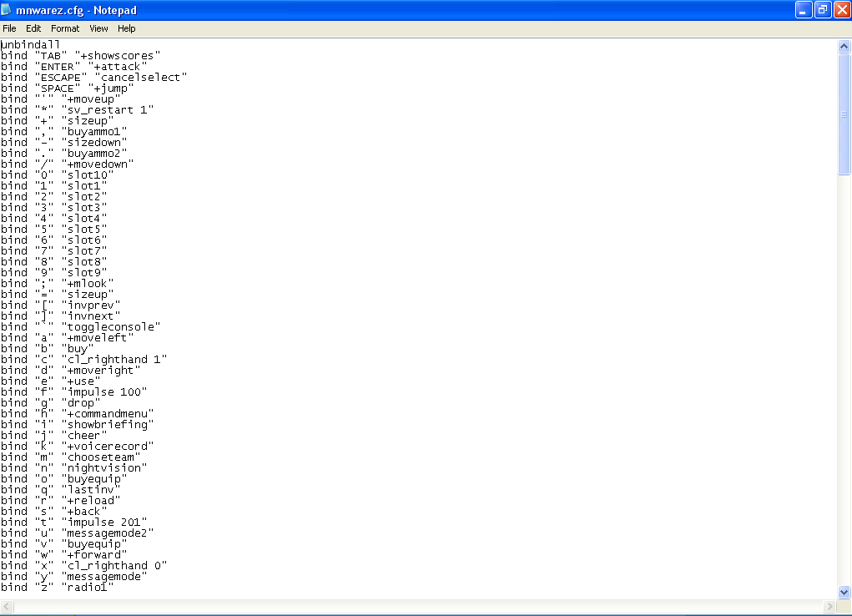This screenshot has width=852, height=616.
Task: Minimize the Notepad window
Action: pyautogui.click(x=803, y=10)
